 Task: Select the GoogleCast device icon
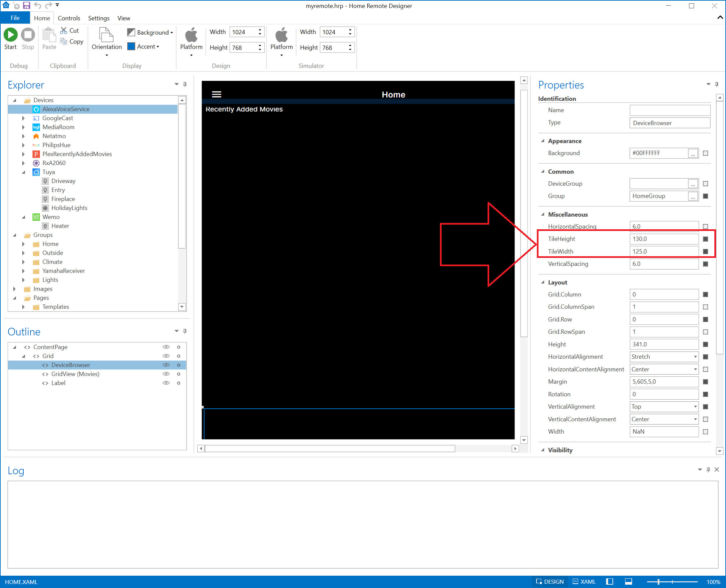coord(36,118)
